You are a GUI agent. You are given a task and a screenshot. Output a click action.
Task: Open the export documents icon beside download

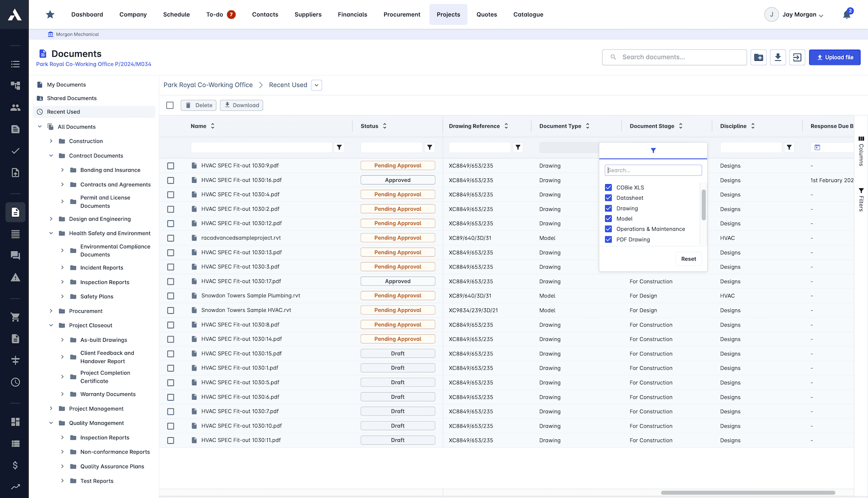(x=797, y=57)
